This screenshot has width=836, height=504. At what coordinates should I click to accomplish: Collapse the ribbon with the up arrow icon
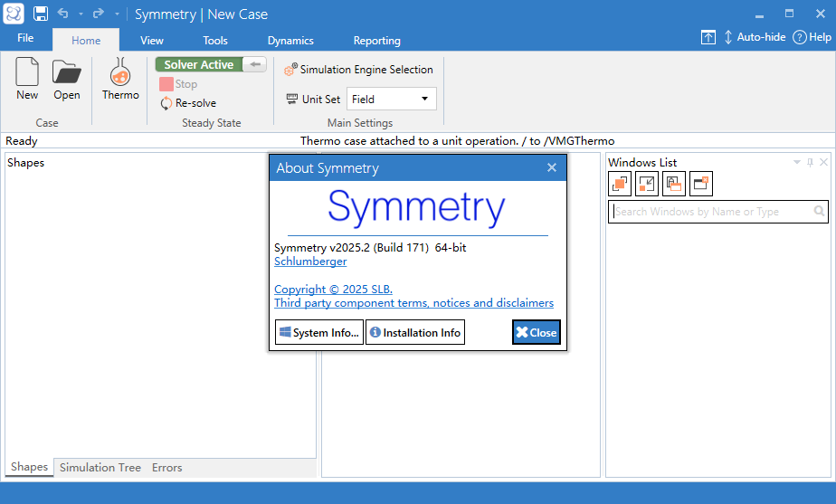(x=708, y=37)
